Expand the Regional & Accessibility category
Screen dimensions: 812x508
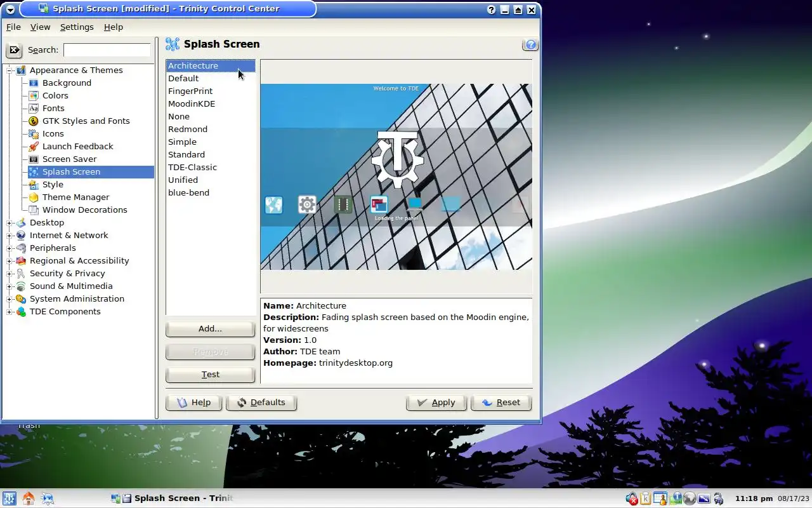10,261
